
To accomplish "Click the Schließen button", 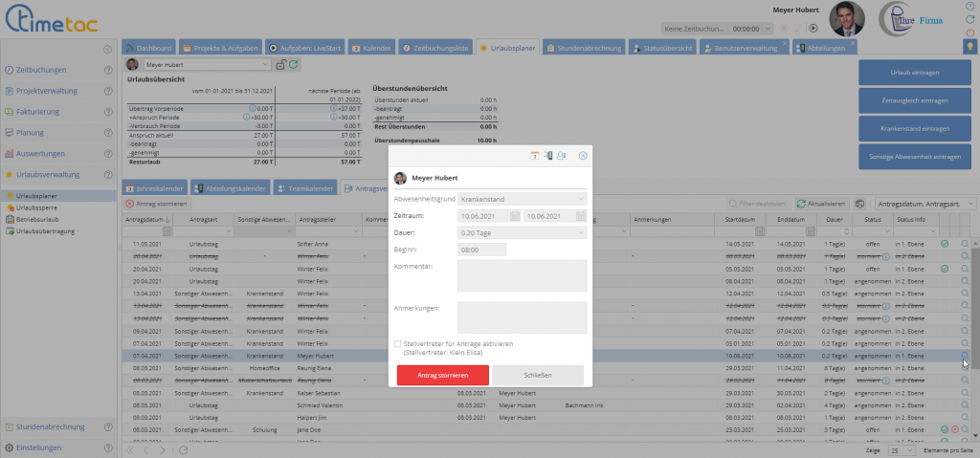I will [x=537, y=376].
